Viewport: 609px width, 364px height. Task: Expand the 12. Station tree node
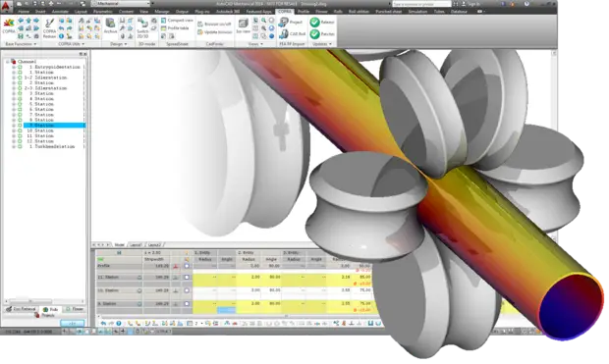tap(14, 141)
